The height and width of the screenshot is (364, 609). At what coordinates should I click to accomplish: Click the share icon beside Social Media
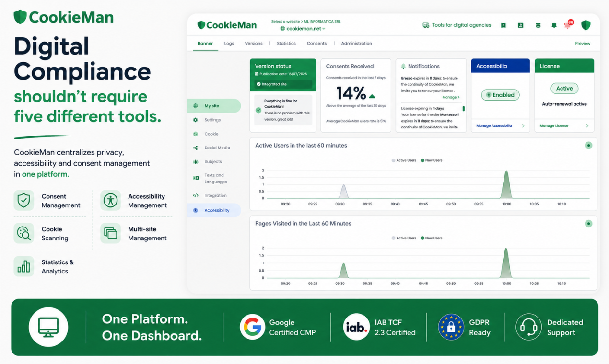click(195, 148)
